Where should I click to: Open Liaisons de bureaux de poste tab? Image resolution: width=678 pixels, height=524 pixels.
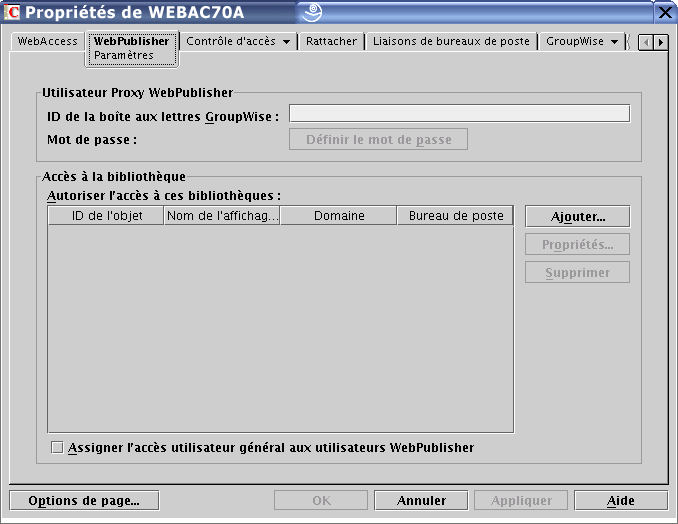tap(451, 42)
